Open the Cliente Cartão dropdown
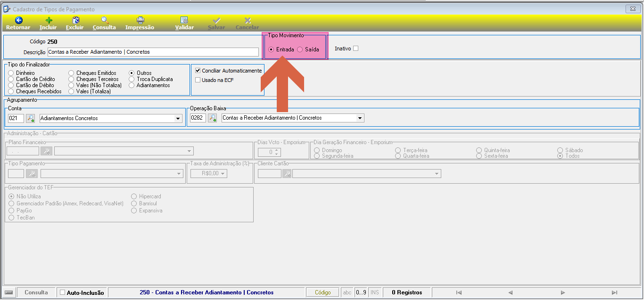 pyautogui.click(x=437, y=174)
